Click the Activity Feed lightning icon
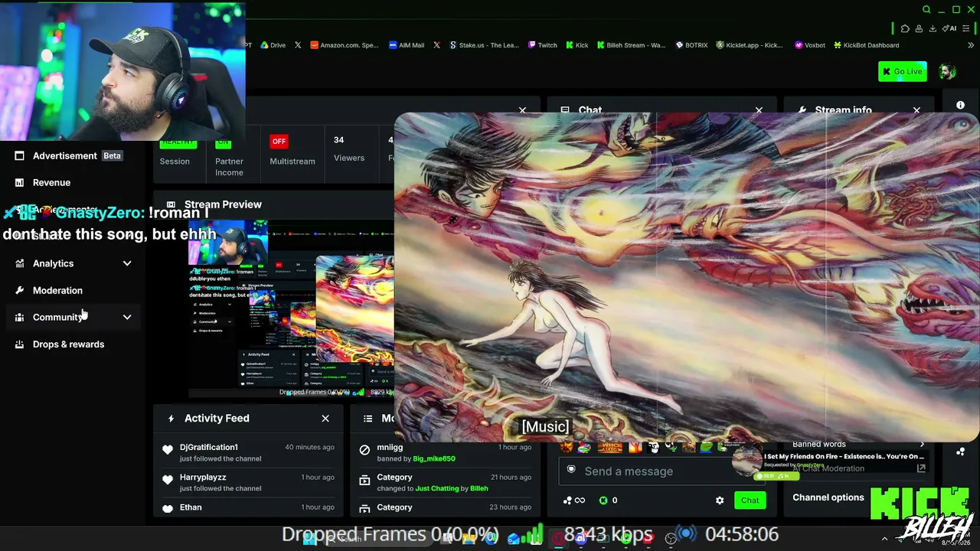 [171, 419]
